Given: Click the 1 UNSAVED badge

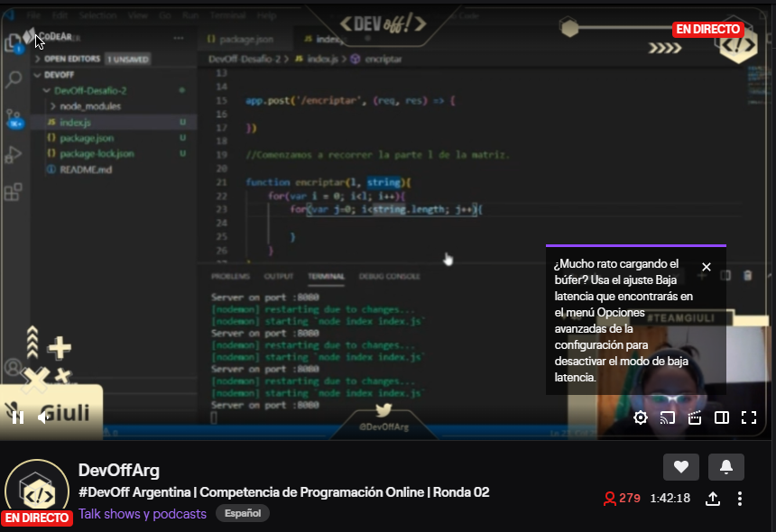Looking at the screenshot, I should [x=128, y=60].
